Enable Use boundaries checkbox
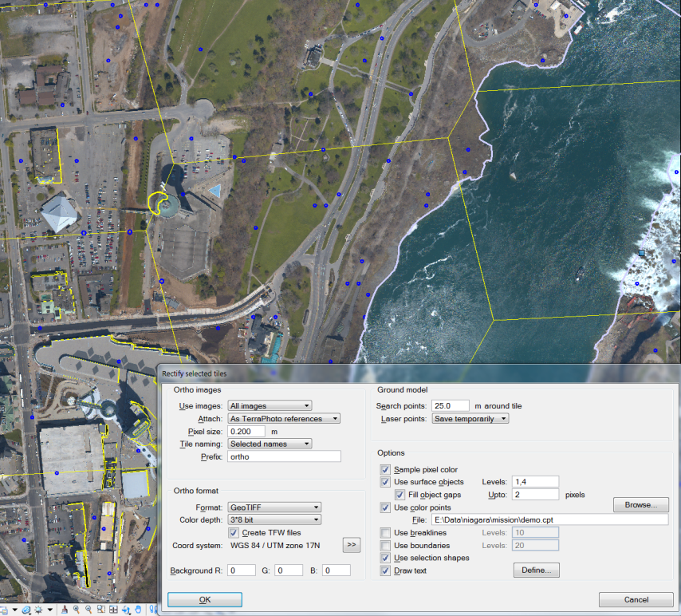The height and width of the screenshot is (616, 681). click(385, 545)
